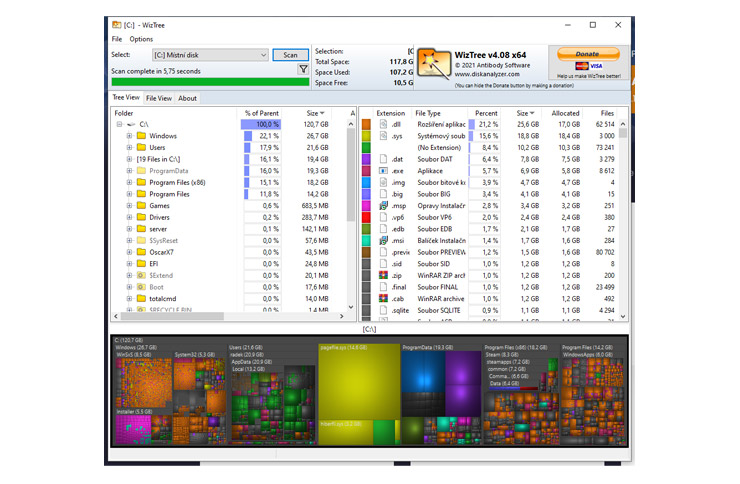
Task: Open the Options menu
Action: [141, 39]
